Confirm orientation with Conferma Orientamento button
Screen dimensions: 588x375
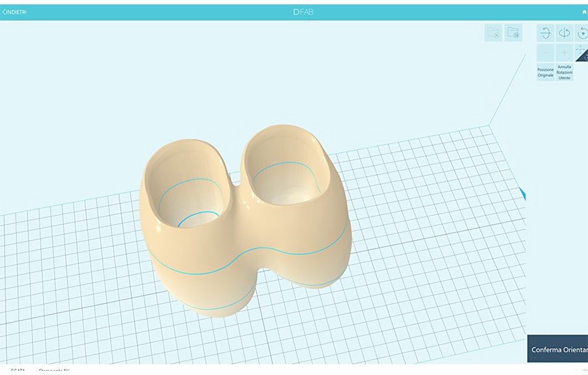[558, 349]
